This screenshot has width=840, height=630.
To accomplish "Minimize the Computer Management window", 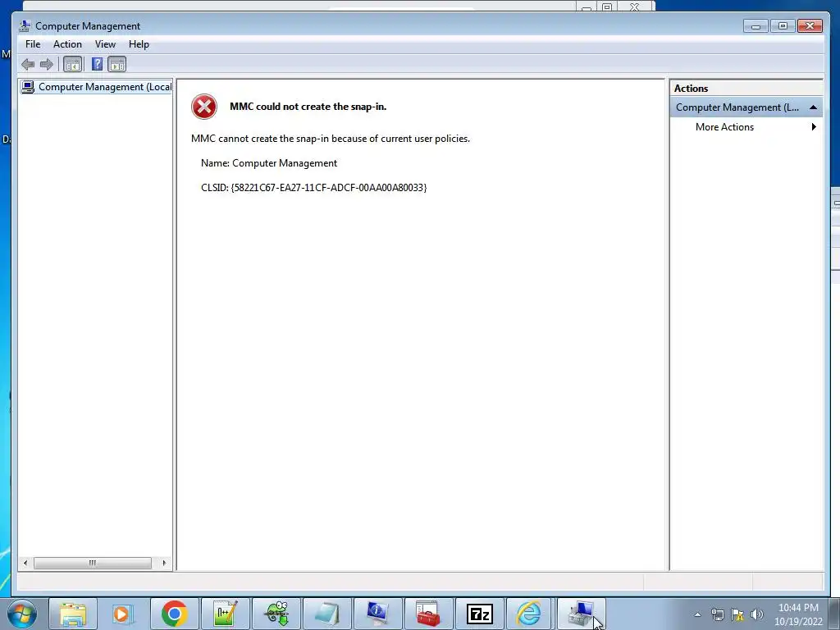I will pyautogui.click(x=756, y=25).
